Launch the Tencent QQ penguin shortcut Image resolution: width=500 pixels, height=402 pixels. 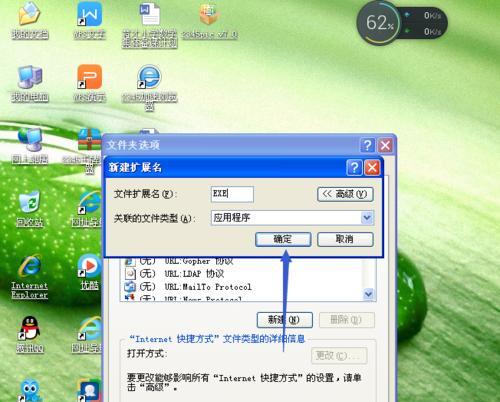tap(30, 335)
